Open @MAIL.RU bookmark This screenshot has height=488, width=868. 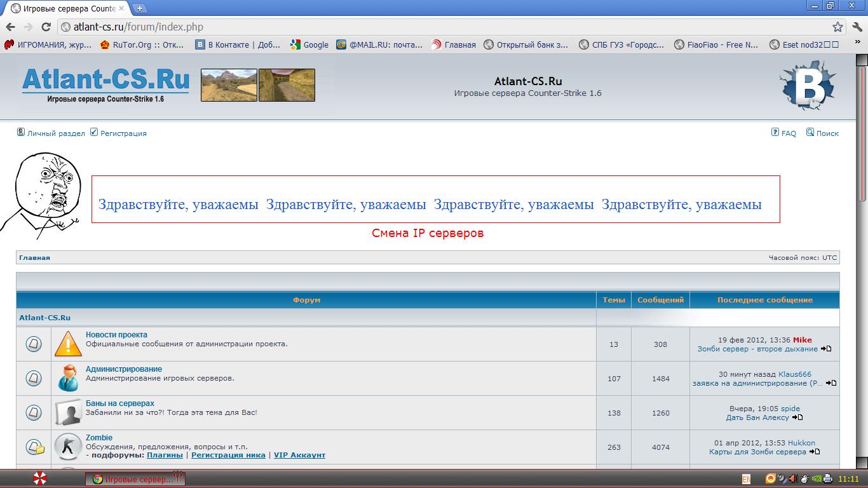(x=379, y=44)
